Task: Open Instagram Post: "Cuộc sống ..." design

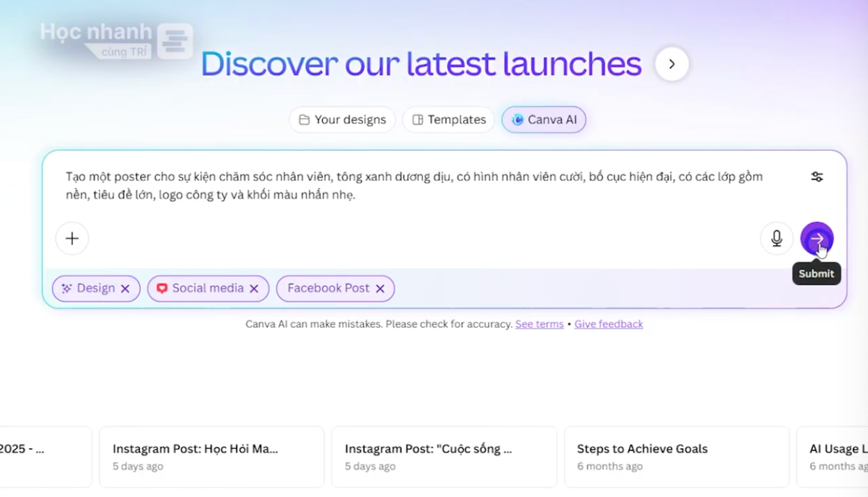Action: coord(444,457)
